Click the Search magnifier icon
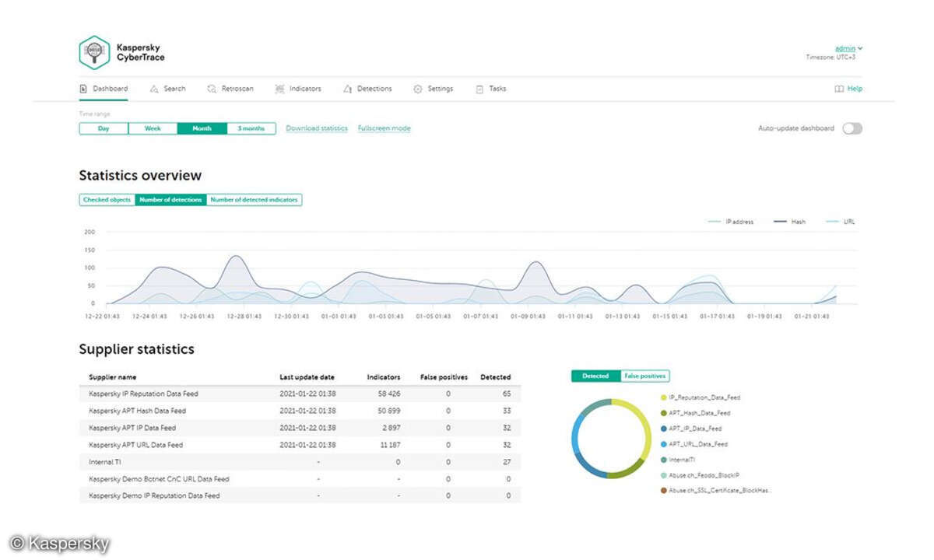 [154, 89]
